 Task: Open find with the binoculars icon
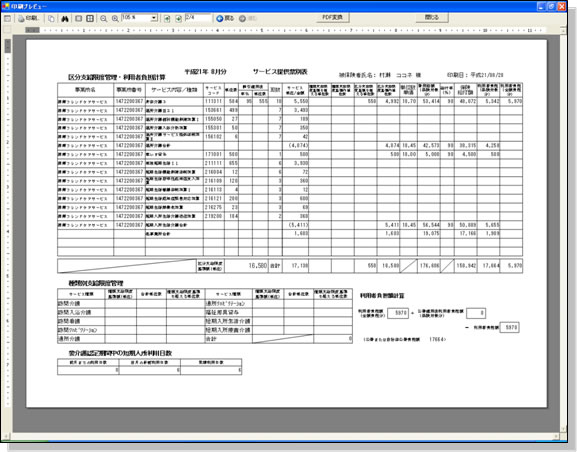pos(65,18)
